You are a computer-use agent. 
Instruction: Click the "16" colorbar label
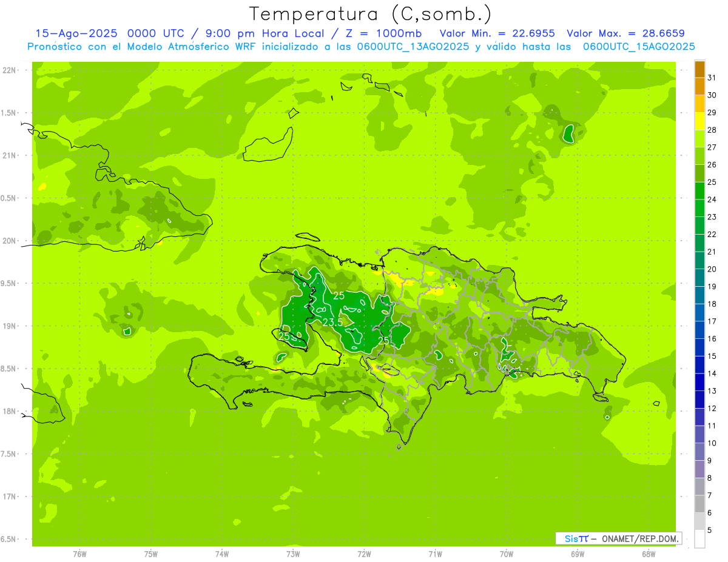coord(712,339)
